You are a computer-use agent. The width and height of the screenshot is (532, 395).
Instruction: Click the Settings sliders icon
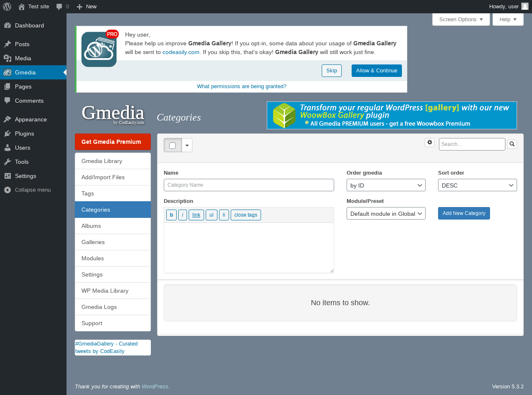7,176
